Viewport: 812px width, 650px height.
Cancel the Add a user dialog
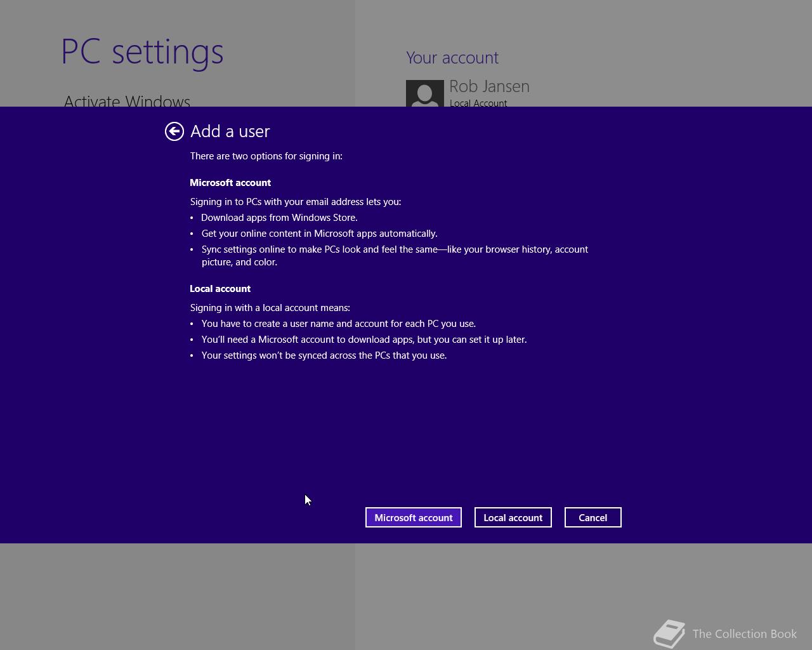pos(593,517)
